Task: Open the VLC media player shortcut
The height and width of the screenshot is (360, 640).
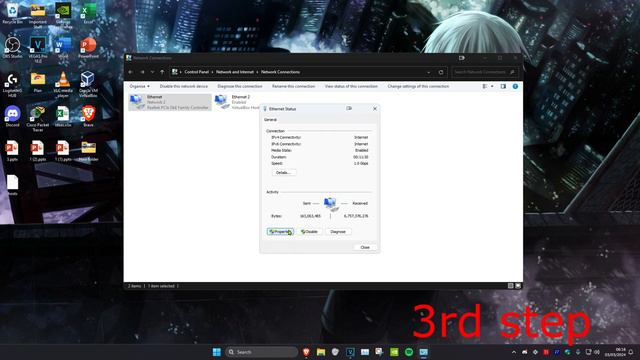Action: (63, 84)
